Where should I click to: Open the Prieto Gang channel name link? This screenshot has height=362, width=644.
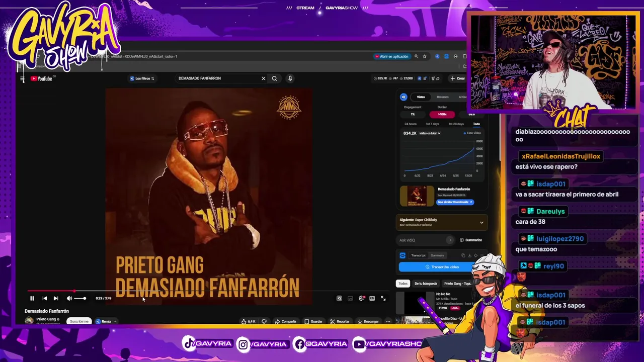(x=46, y=319)
